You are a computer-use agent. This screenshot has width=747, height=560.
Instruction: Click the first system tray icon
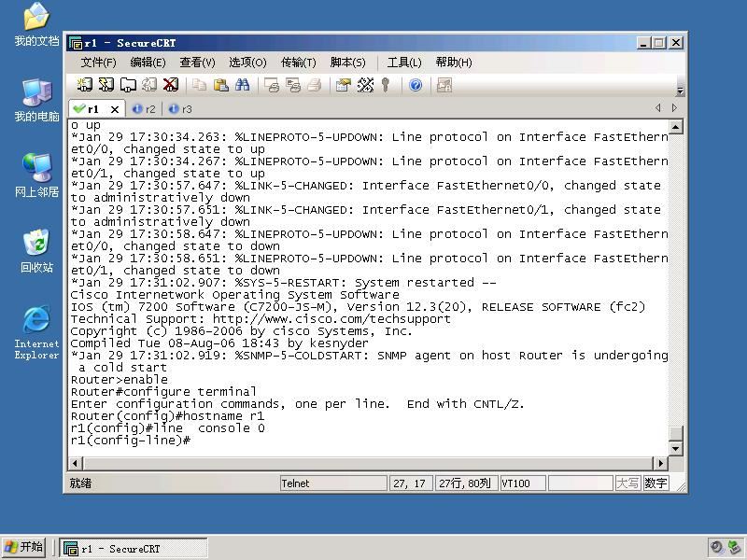click(716, 547)
